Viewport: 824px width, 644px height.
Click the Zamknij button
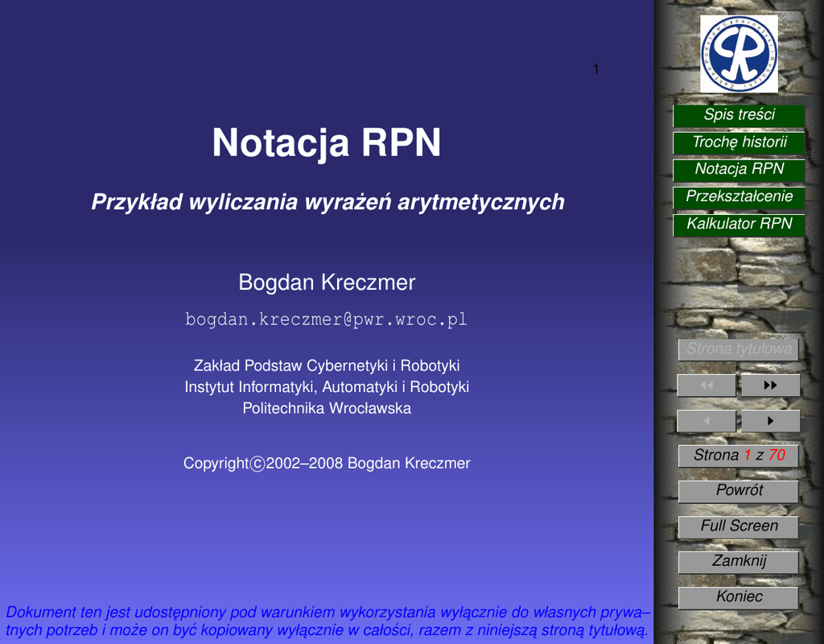point(739,562)
